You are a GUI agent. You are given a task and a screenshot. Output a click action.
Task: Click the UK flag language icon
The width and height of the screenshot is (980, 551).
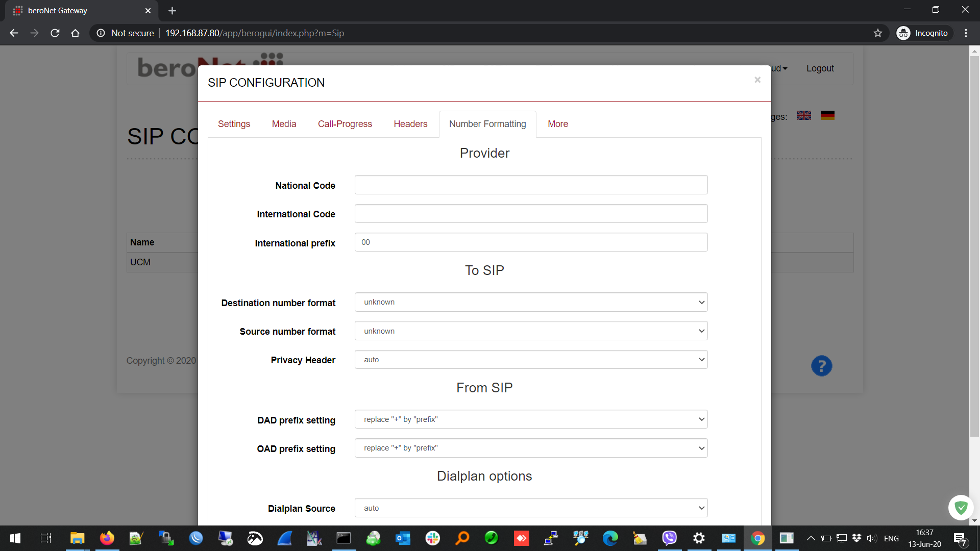click(x=803, y=116)
